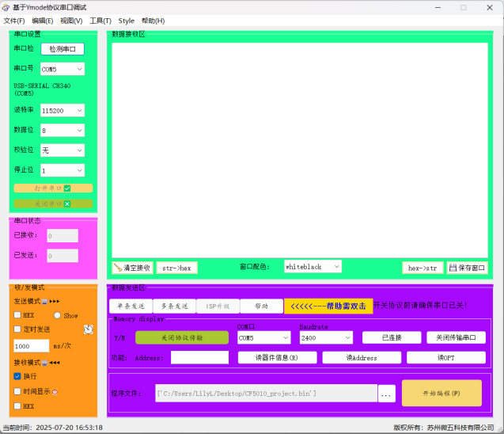Click the app icon in title bar

(7, 7)
